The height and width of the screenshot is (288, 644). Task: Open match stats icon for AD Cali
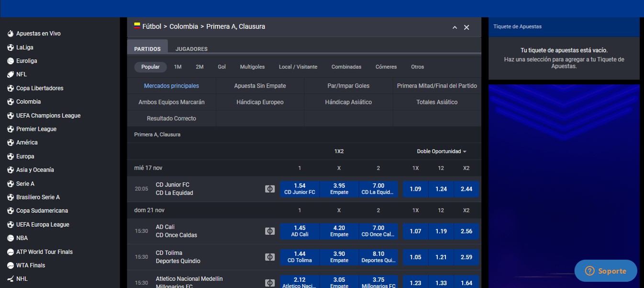[270, 231]
